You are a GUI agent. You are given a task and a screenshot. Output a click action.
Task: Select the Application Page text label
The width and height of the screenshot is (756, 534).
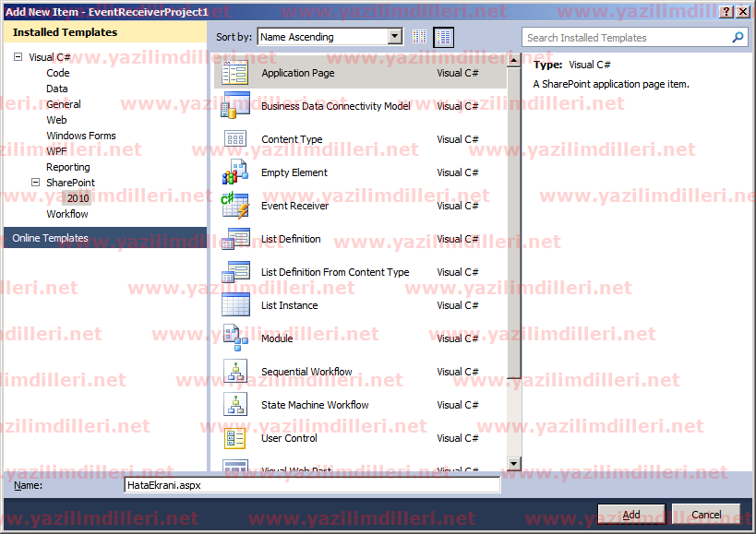click(297, 73)
